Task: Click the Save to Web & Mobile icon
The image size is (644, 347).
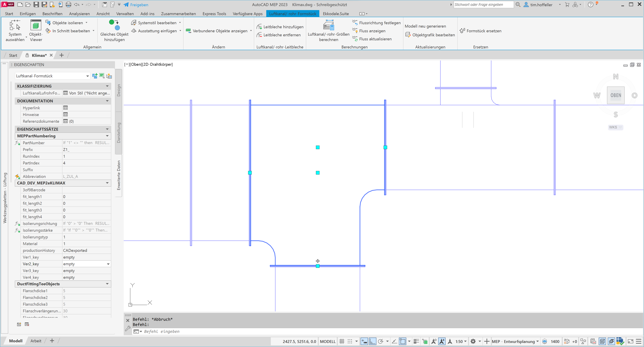Action: point(60,5)
